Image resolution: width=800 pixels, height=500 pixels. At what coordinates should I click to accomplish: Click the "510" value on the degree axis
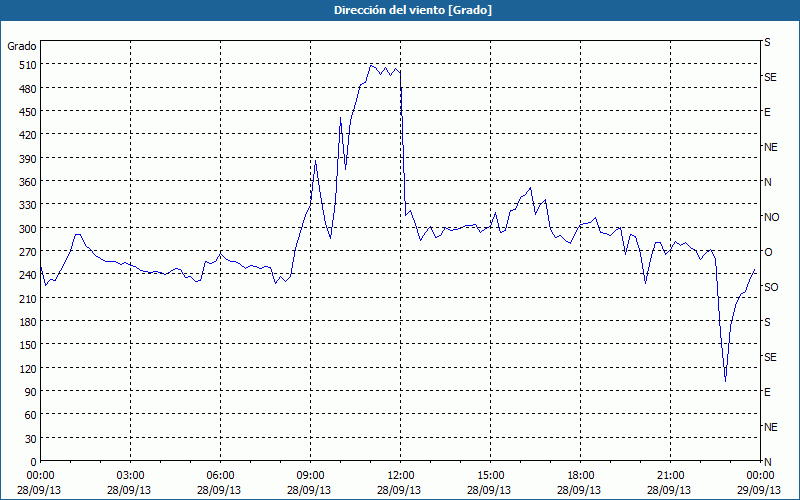click(x=28, y=65)
